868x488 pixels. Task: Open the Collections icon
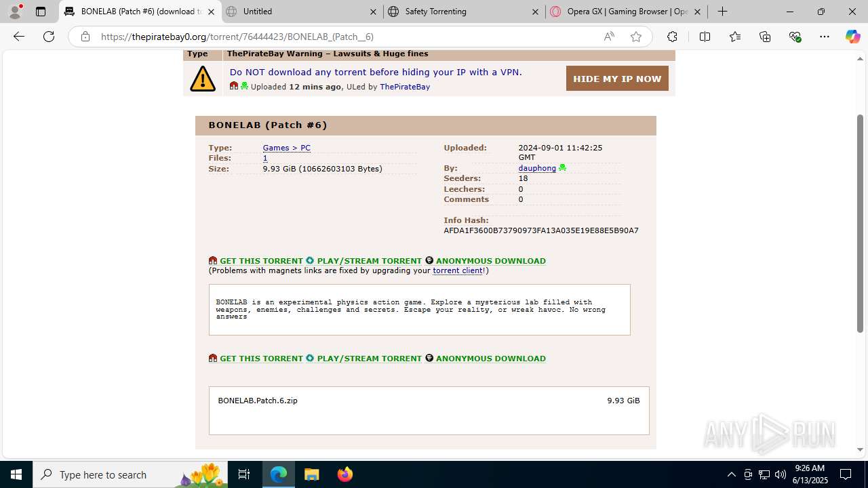click(765, 37)
